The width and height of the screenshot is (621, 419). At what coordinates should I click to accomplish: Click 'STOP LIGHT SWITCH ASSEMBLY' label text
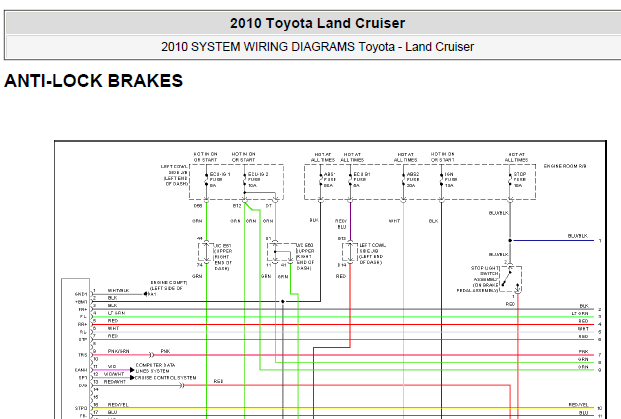pyautogui.click(x=478, y=279)
